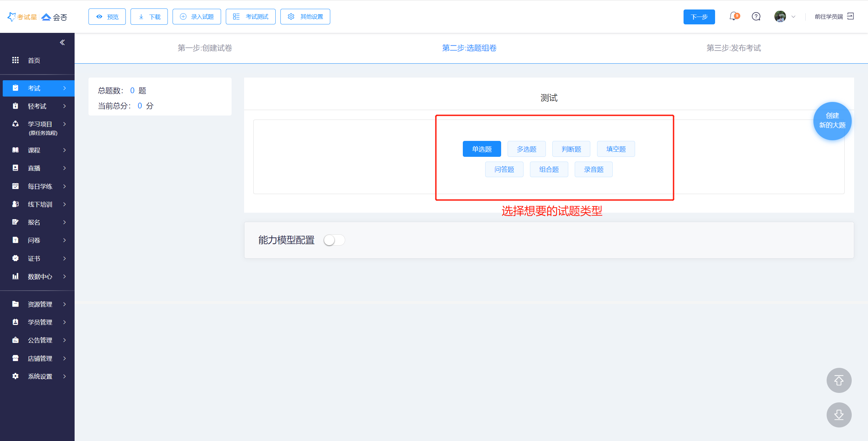Image resolution: width=868 pixels, height=441 pixels.
Task: Go to the 第一步:创建试卷 step tab
Action: 205,48
